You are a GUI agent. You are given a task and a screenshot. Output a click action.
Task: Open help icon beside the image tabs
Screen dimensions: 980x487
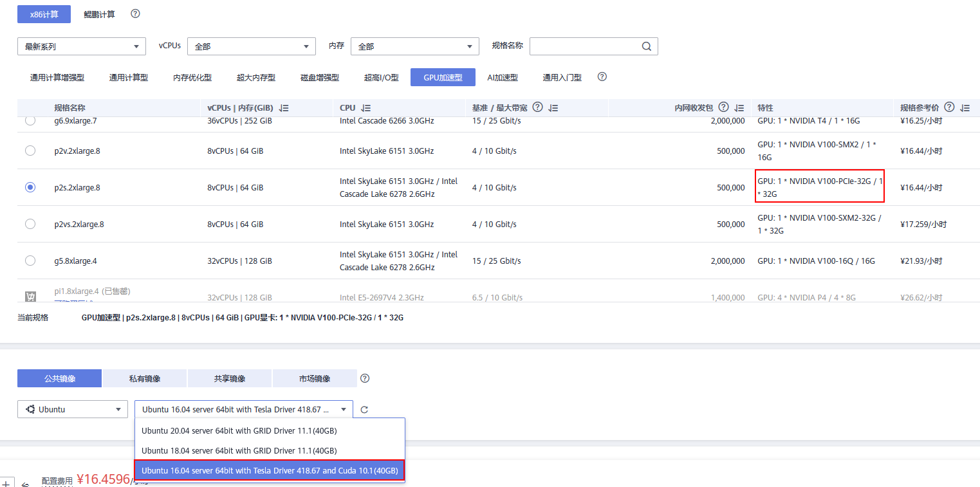[365, 378]
